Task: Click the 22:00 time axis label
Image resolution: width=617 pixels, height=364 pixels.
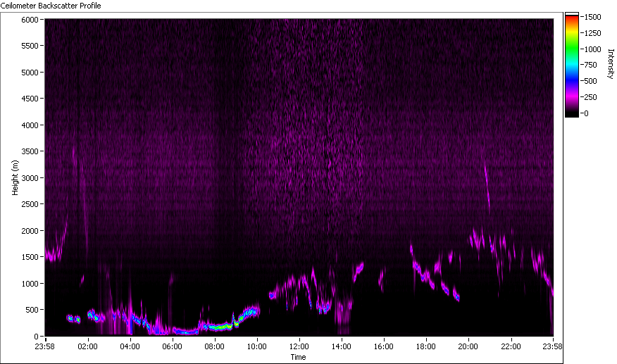Action: 511,346
